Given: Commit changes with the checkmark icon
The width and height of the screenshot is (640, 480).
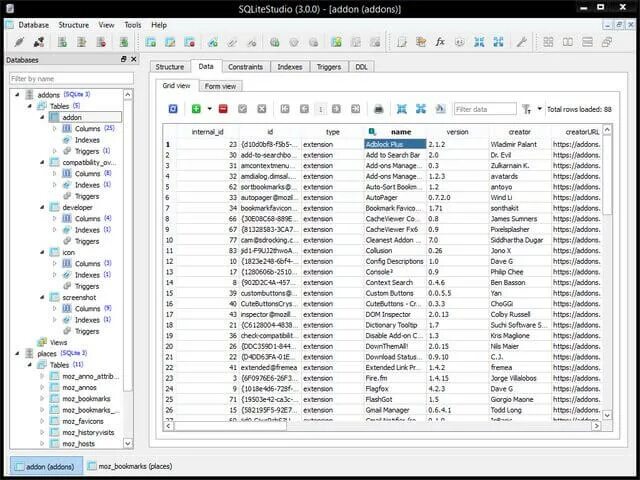Looking at the screenshot, I should (x=242, y=109).
